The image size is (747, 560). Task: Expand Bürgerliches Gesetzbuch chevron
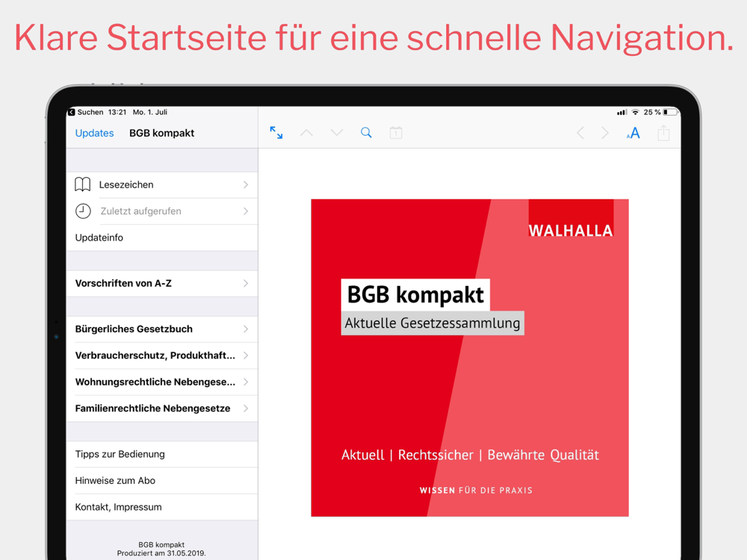246,329
